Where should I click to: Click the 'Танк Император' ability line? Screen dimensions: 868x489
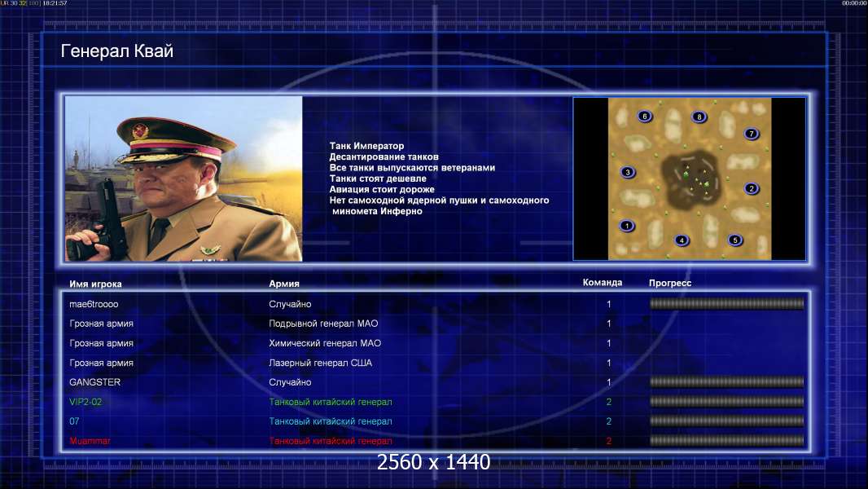(366, 146)
